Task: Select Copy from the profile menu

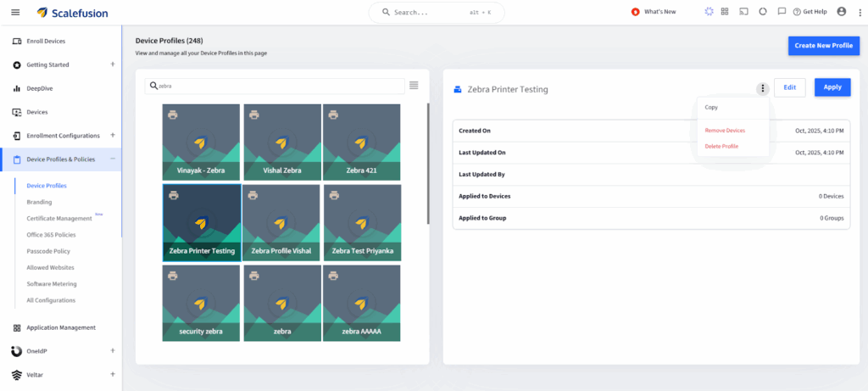Action: pyautogui.click(x=711, y=108)
